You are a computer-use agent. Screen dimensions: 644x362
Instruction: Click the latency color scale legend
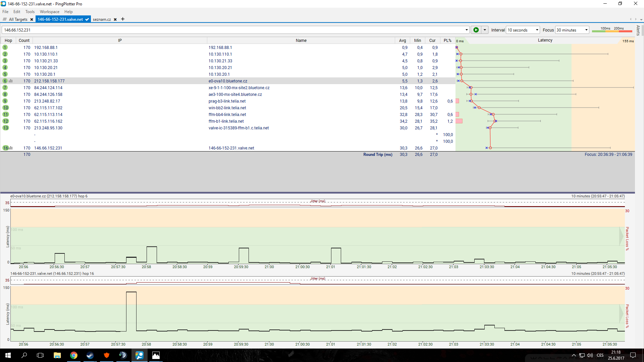[x=612, y=30]
